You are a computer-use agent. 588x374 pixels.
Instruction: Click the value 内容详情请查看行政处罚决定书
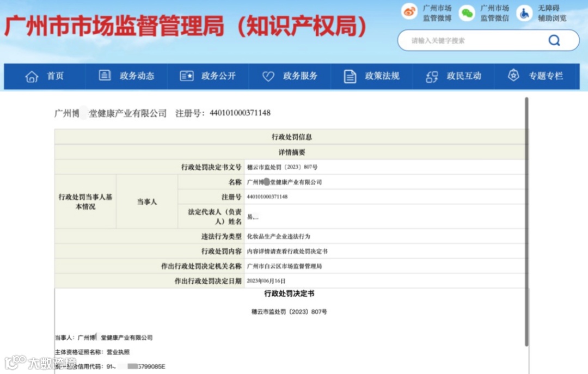tap(287, 252)
